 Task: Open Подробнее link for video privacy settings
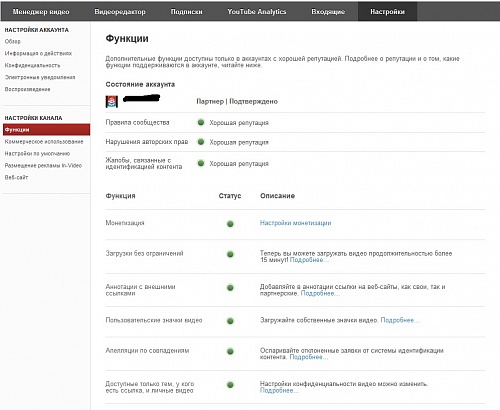(x=279, y=391)
